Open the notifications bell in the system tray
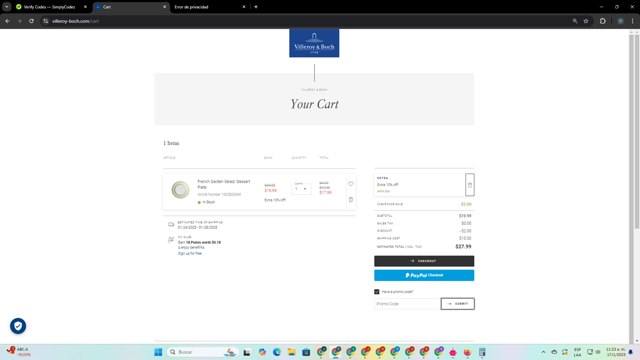640x360 pixels. pos(631,352)
